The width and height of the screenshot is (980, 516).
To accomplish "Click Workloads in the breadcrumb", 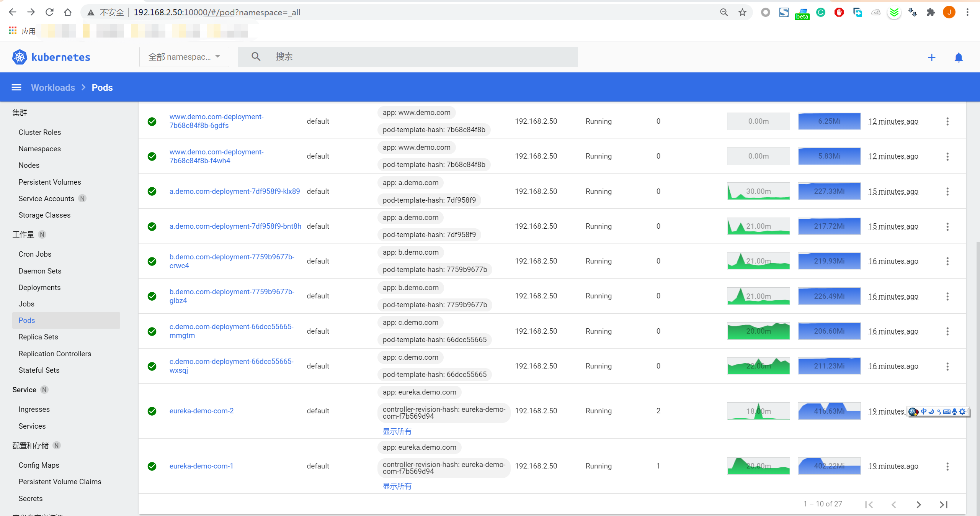I will tap(53, 87).
